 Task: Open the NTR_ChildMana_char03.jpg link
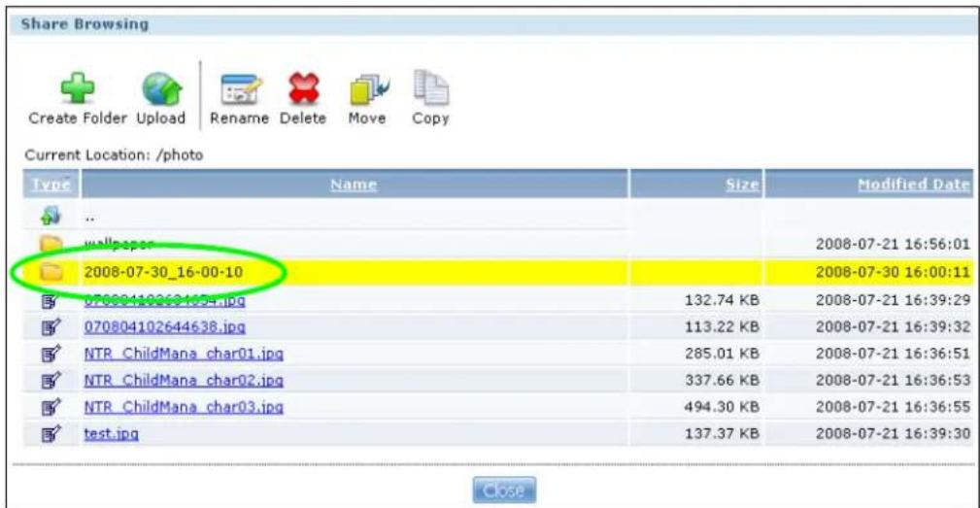coord(184,407)
